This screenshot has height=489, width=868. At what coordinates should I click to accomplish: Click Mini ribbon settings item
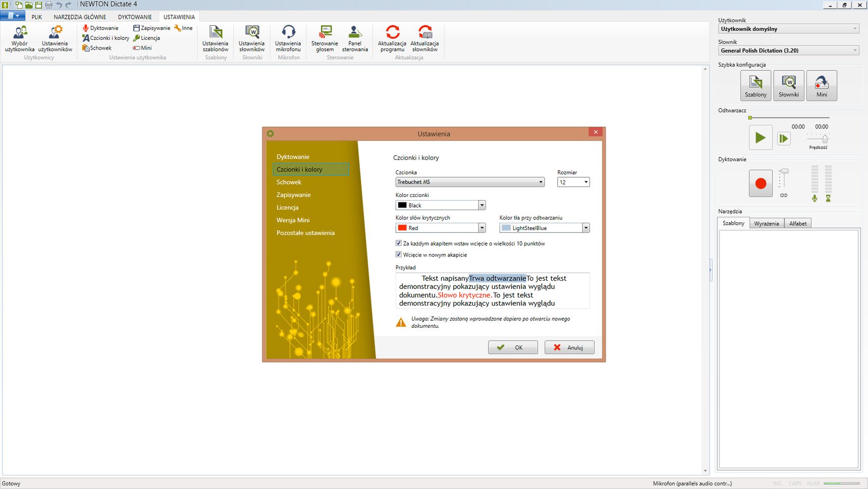(142, 48)
